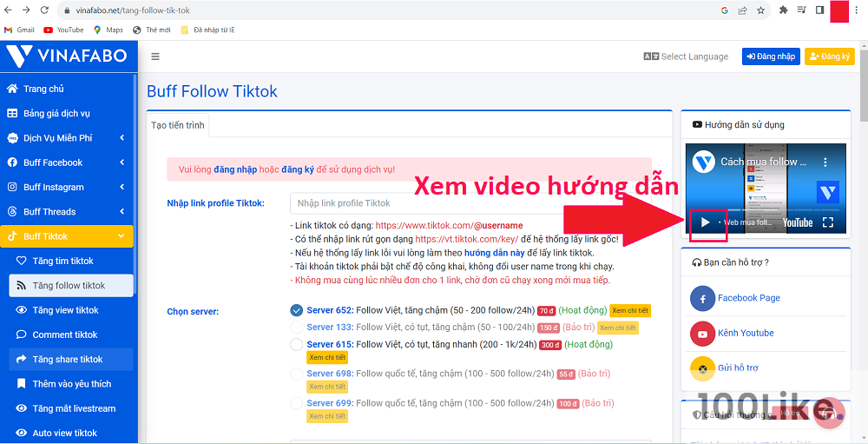The image size is (868, 444).
Task: Select Server 615 radio button
Action: [296, 344]
